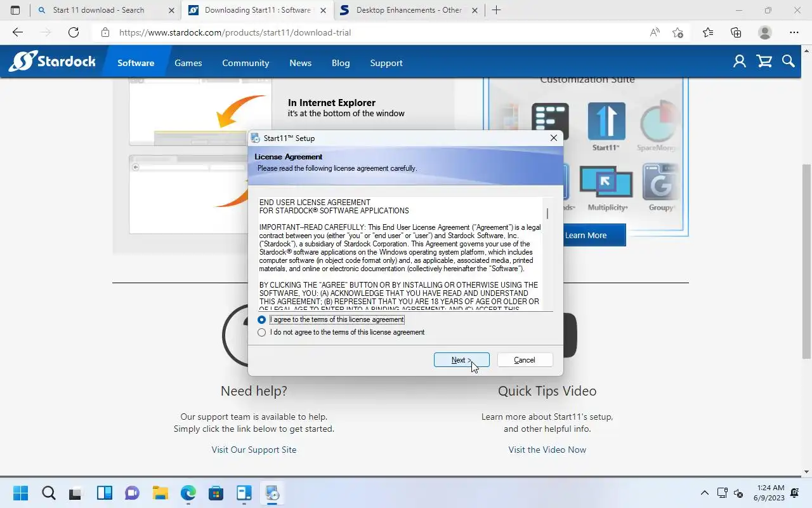This screenshot has width=812, height=508.
Task: Open the Software menu on Stardock site
Action: [136, 63]
